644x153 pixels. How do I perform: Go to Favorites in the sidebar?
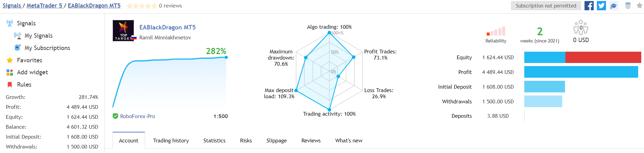pos(29,60)
